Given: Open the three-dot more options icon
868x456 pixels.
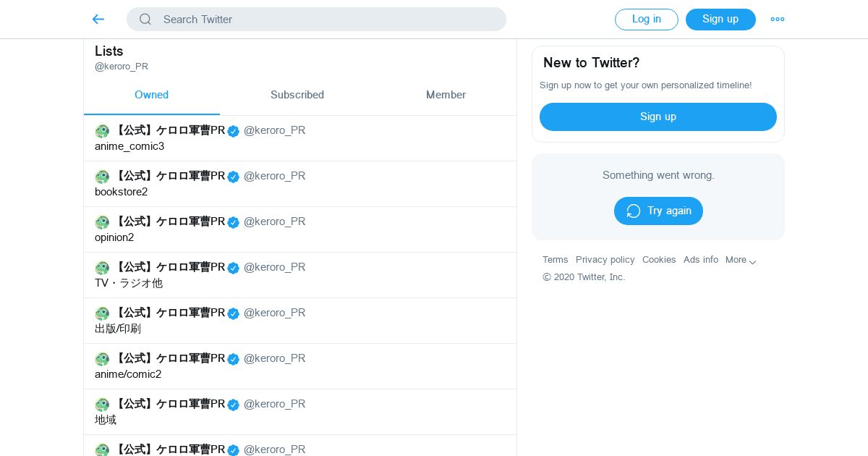Looking at the screenshot, I should click(778, 20).
